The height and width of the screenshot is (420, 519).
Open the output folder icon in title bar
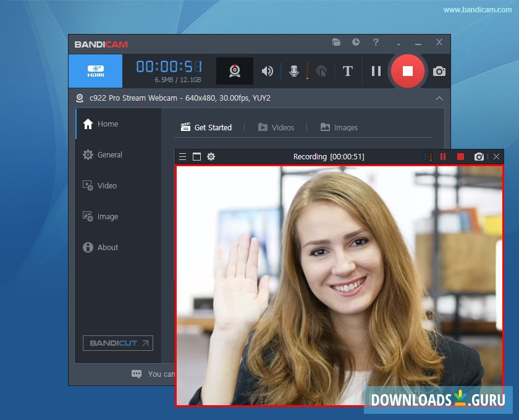(336, 43)
